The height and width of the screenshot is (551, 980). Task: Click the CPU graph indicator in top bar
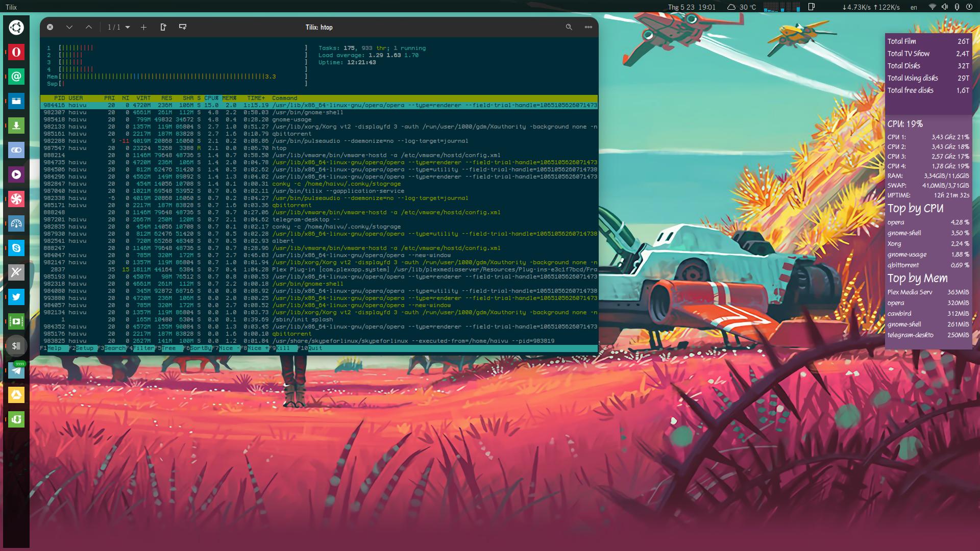[781, 7]
